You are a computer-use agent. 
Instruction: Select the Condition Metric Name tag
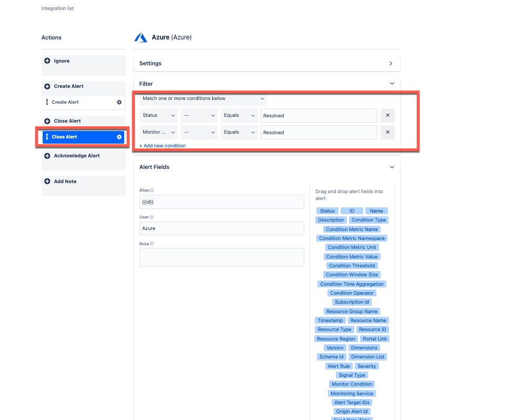pos(352,229)
